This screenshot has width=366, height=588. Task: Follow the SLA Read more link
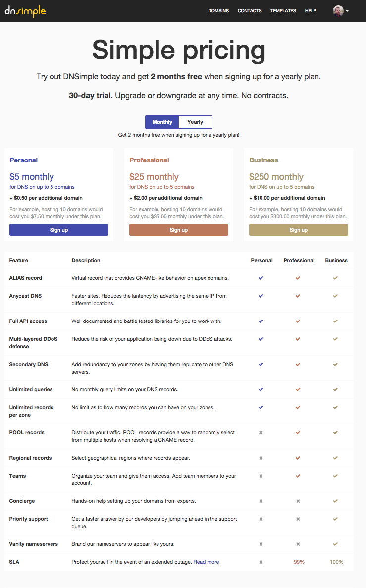tap(206, 562)
